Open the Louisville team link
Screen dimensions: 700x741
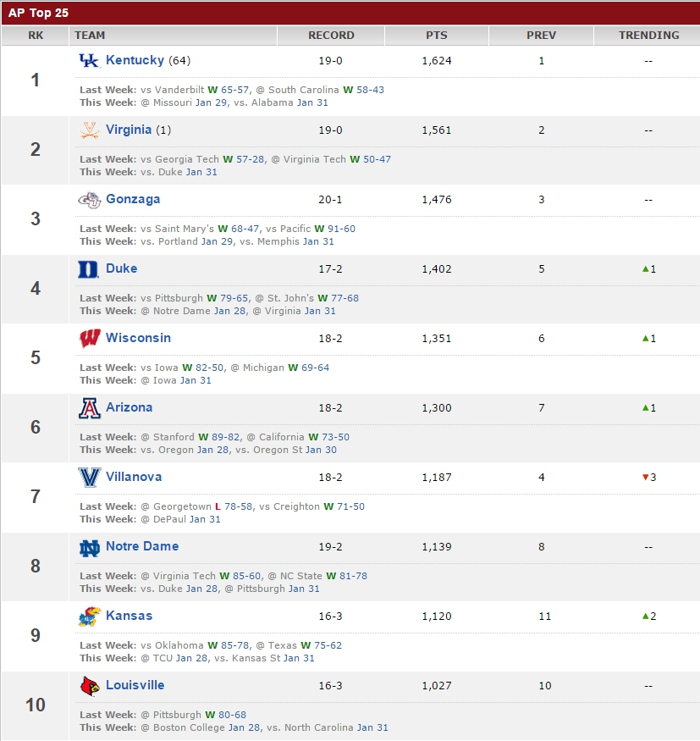point(135,685)
